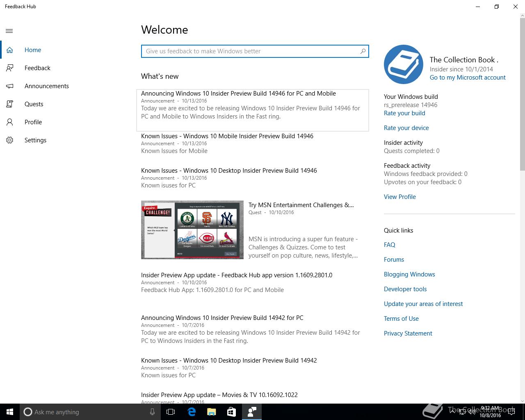The image size is (525, 420).
Task: Open the Settings page label
Action: pyautogui.click(x=35, y=140)
